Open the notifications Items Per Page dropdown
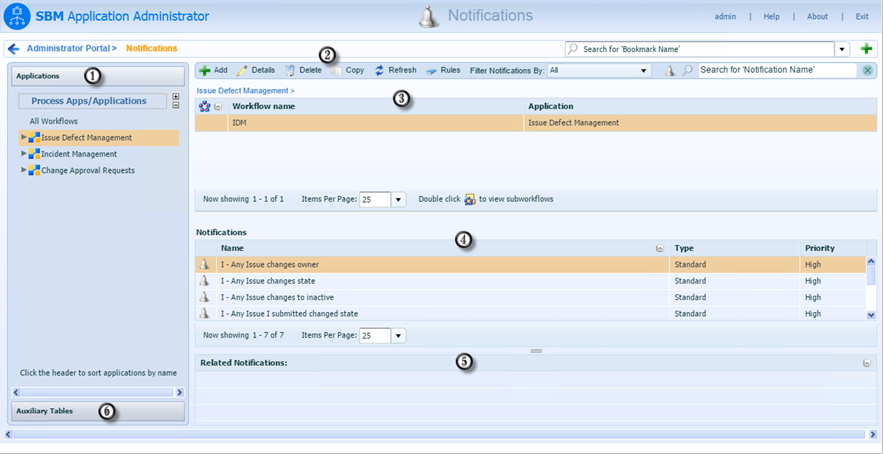The width and height of the screenshot is (883, 454). [x=399, y=335]
